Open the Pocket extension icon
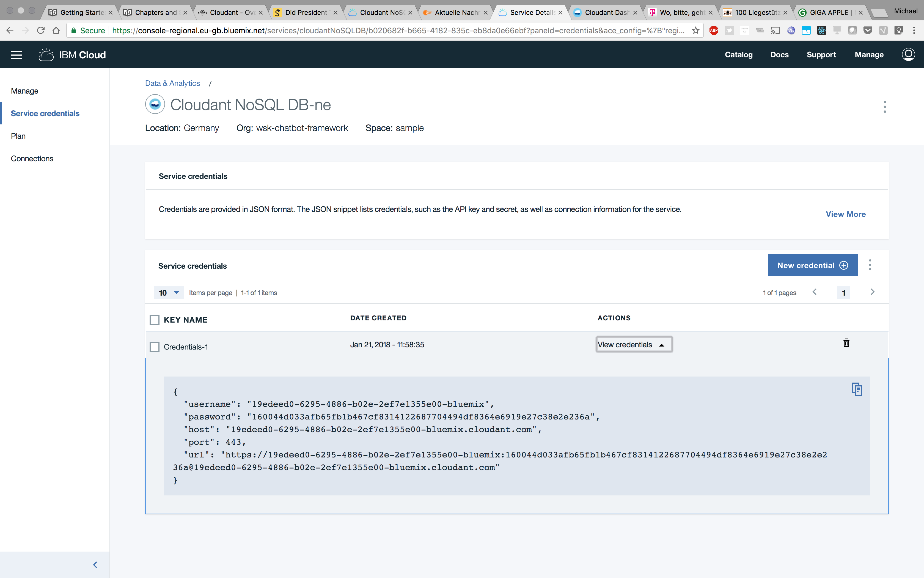Screen dimensions: 924x578 (868, 30)
